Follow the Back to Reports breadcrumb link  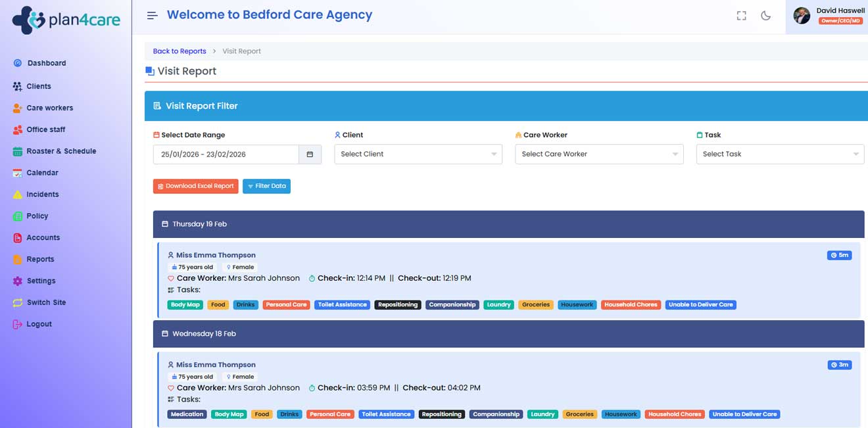180,51
